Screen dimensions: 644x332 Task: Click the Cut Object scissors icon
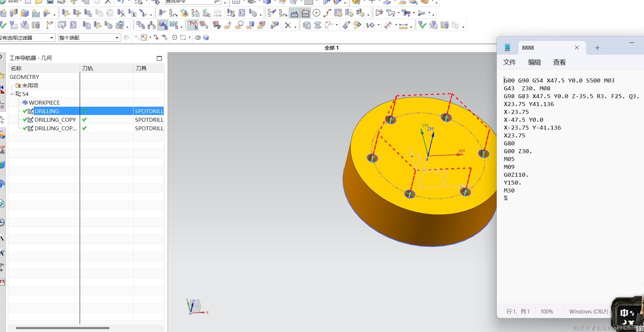[76, 13]
